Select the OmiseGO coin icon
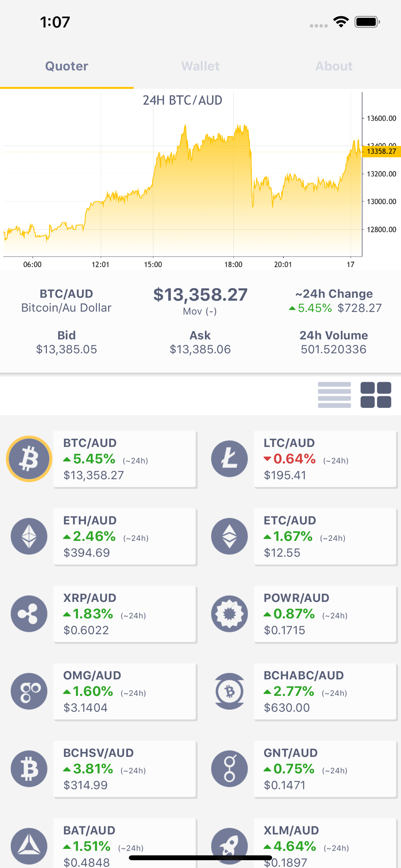This screenshot has height=868, width=401. click(29, 691)
